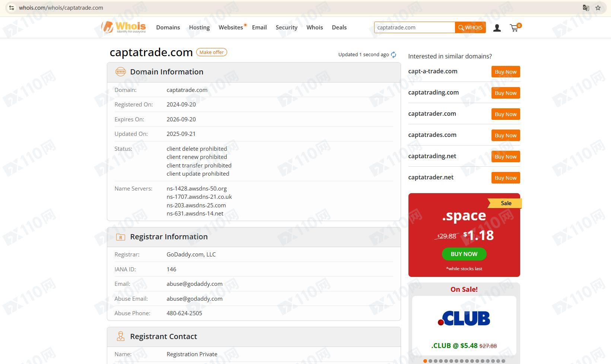This screenshot has height=364, width=611.
Task: Open the Deals nav item
Action: 339,28
